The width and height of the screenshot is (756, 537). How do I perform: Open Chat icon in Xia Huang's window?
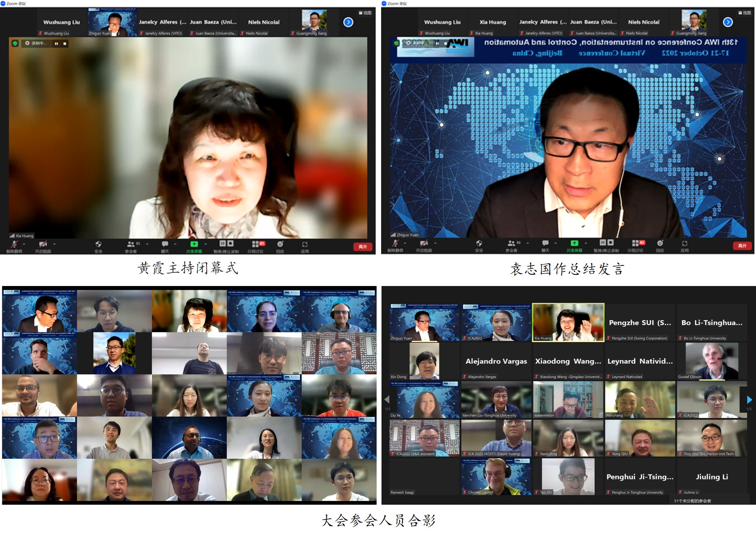click(165, 244)
